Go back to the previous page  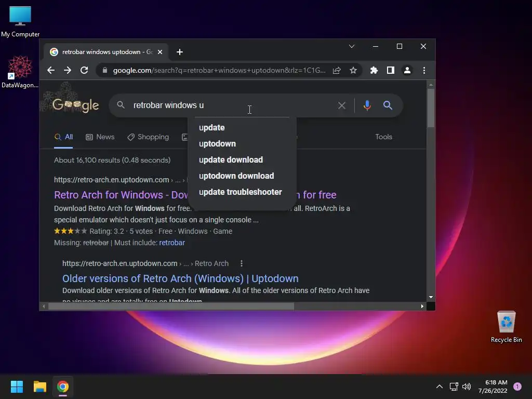(51, 70)
